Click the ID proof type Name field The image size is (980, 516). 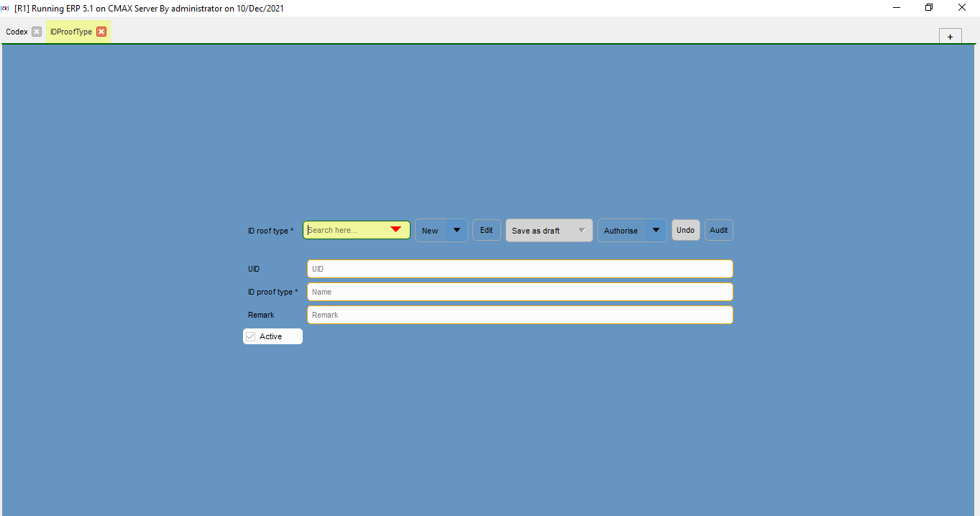[520, 292]
